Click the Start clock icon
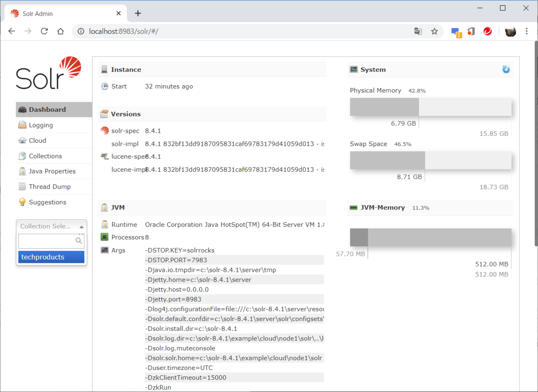 click(104, 87)
